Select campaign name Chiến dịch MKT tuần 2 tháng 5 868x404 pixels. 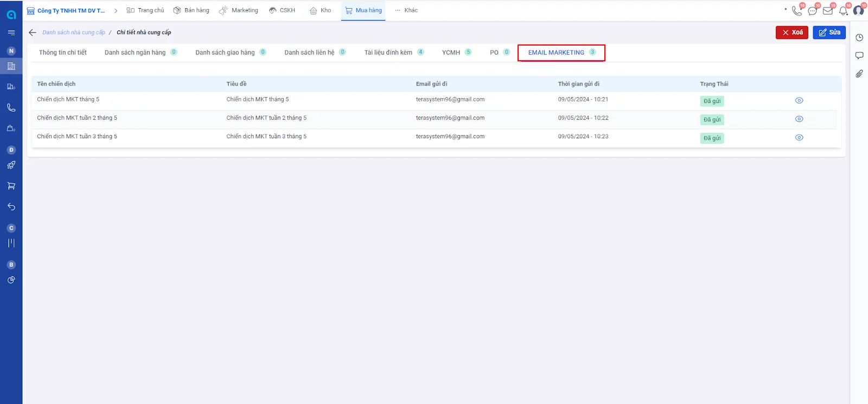click(x=77, y=118)
